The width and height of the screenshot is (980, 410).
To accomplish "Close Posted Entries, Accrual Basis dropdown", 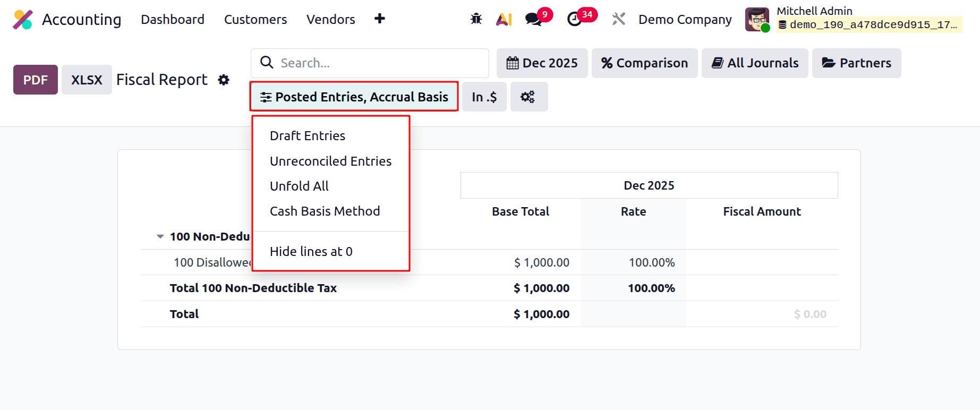I will [x=354, y=97].
